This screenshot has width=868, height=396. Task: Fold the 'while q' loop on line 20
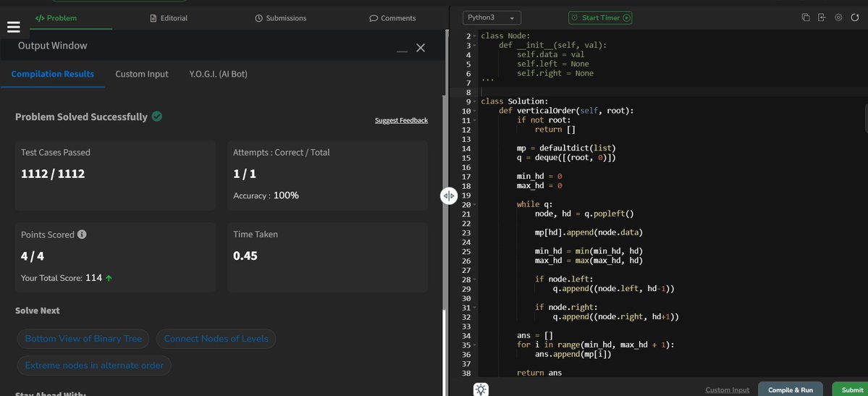pyautogui.click(x=476, y=204)
